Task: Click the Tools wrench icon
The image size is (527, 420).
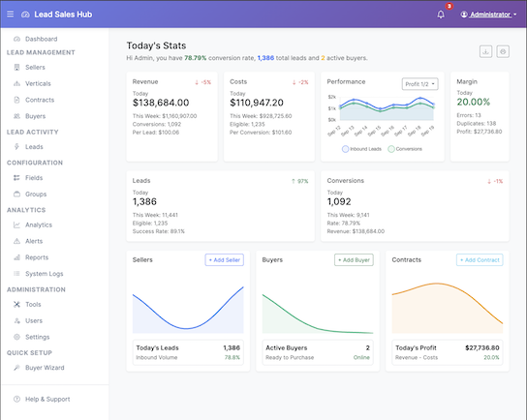Action: (x=16, y=305)
